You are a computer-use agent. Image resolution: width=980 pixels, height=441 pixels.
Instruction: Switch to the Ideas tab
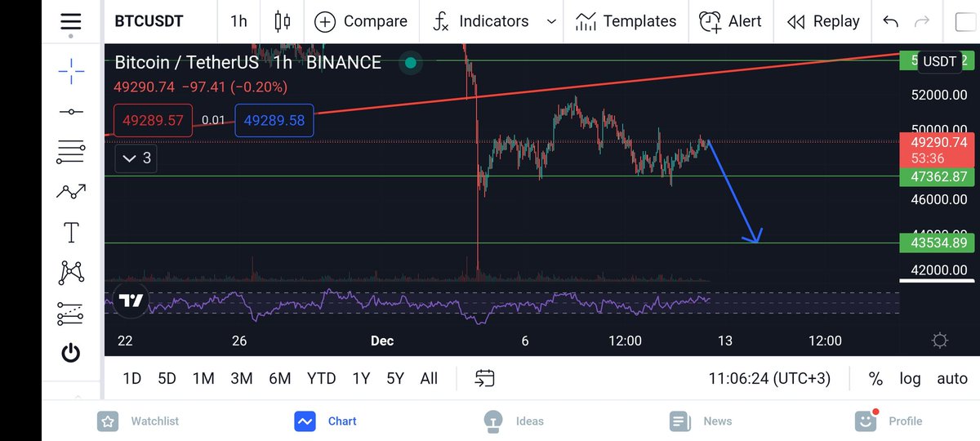(513, 421)
